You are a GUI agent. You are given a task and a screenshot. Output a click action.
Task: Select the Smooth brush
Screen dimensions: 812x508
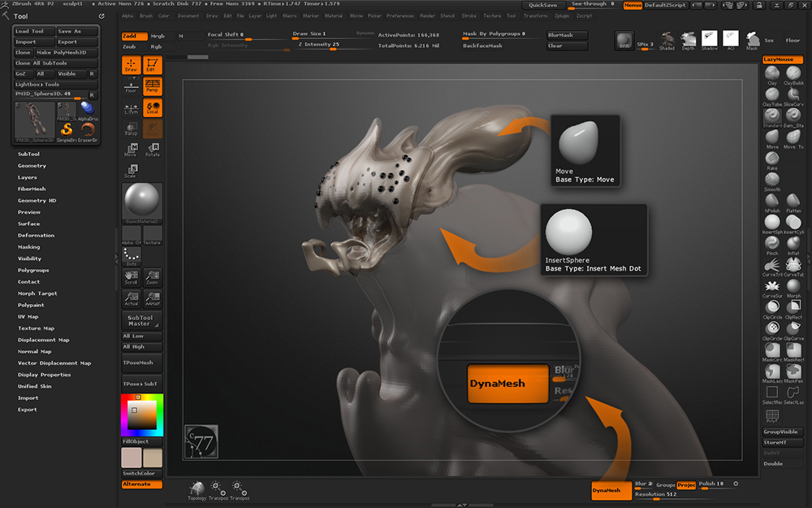click(x=772, y=180)
